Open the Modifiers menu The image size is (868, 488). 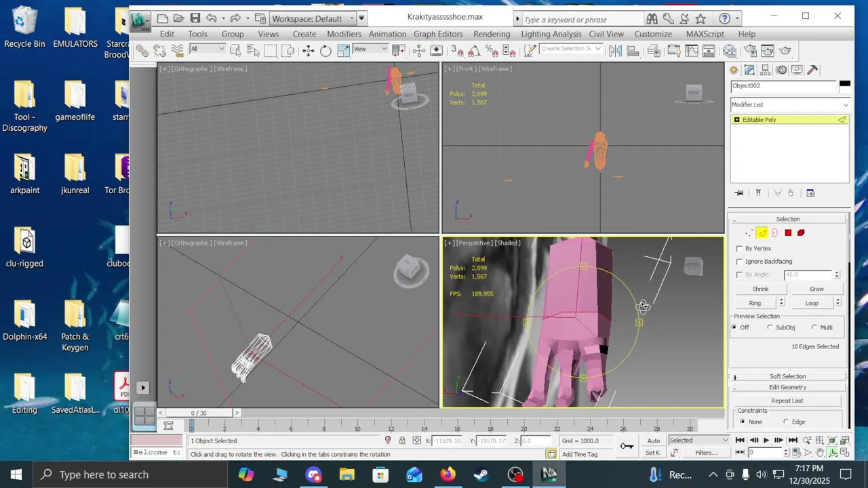point(344,34)
